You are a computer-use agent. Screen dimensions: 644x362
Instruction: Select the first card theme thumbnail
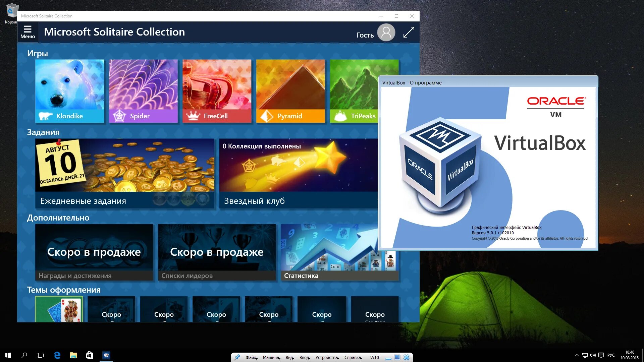point(59,309)
